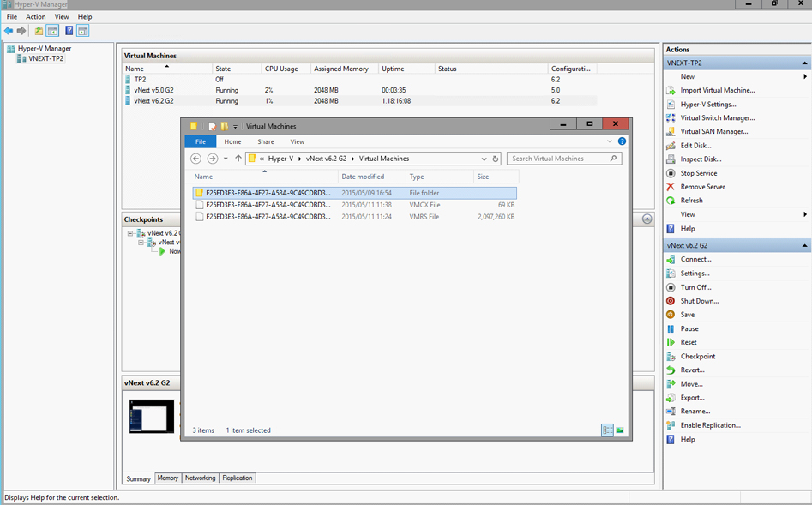Open the Action menu
This screenshot has width=812, height=505.
point(36,16)
